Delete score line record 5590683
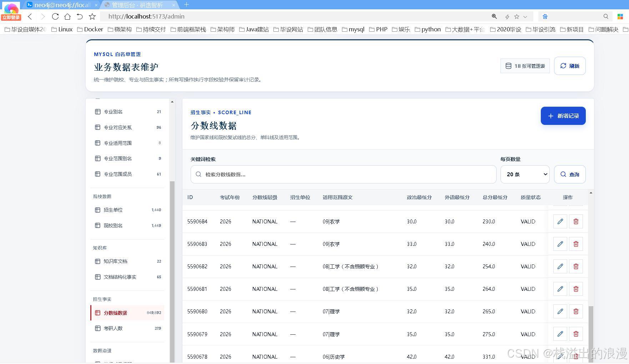 (x=576, y=244)
